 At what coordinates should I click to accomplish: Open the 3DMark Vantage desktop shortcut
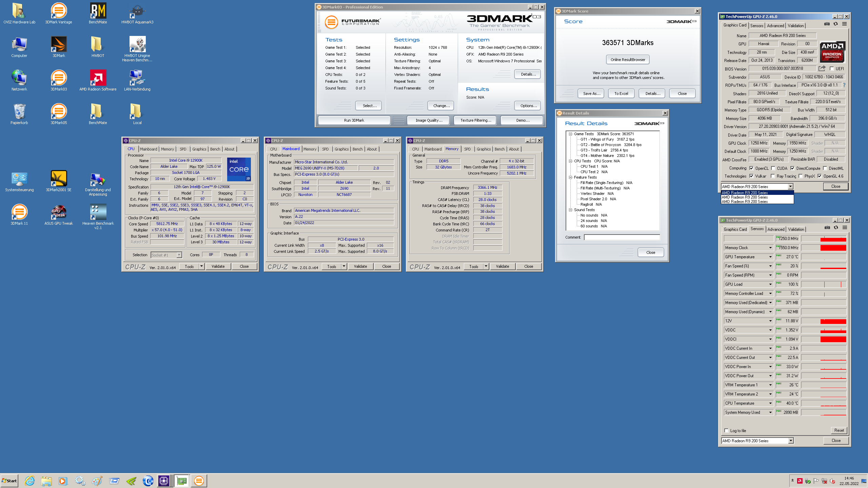pyautogui.click(x=59, y=14)
